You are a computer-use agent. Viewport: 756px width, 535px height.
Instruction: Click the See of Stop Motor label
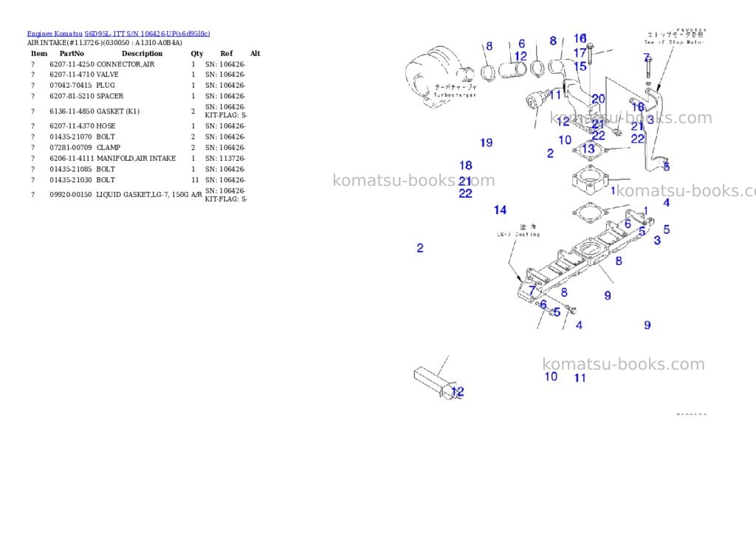675,42
